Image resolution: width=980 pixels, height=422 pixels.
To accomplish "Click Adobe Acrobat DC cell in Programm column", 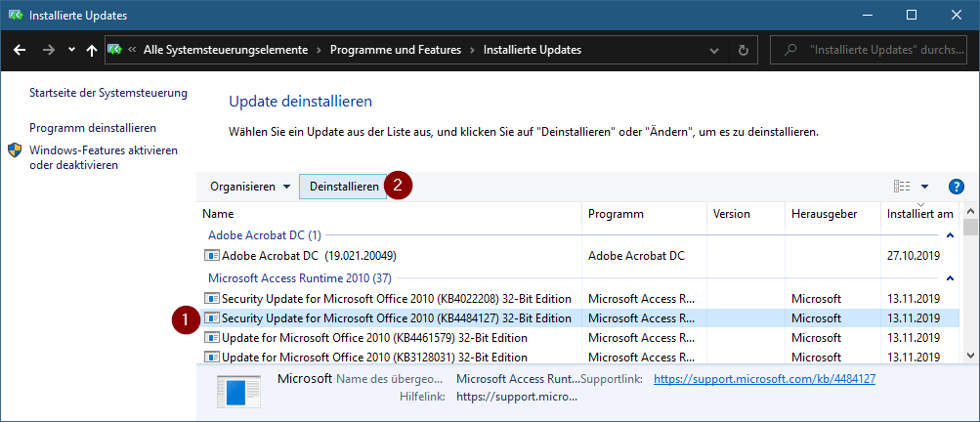I will pyautogui.click(x=636, y=256).
